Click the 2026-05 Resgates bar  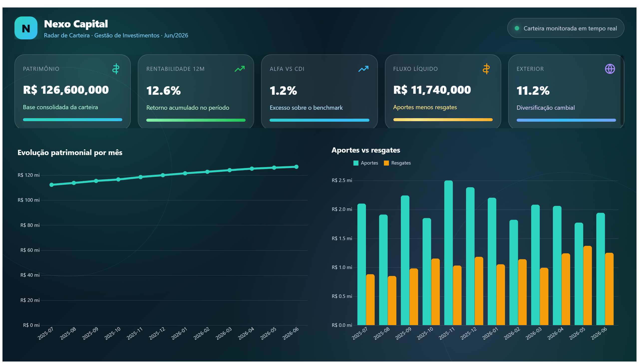[587, 285]
